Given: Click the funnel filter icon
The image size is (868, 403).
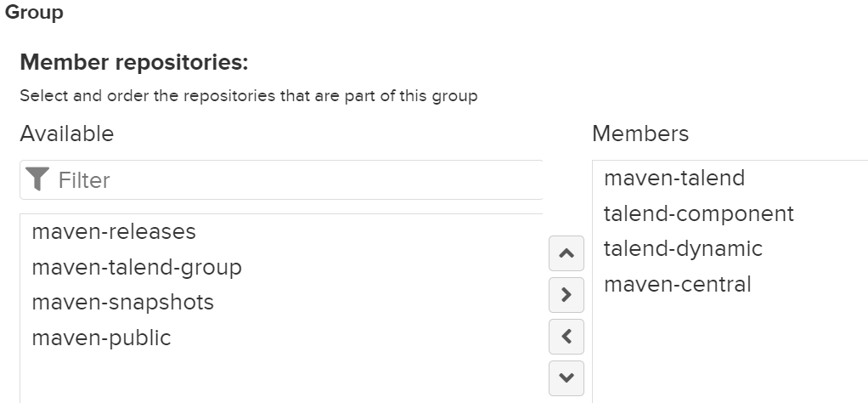Looking at the screenshot, I should (37, 179).
